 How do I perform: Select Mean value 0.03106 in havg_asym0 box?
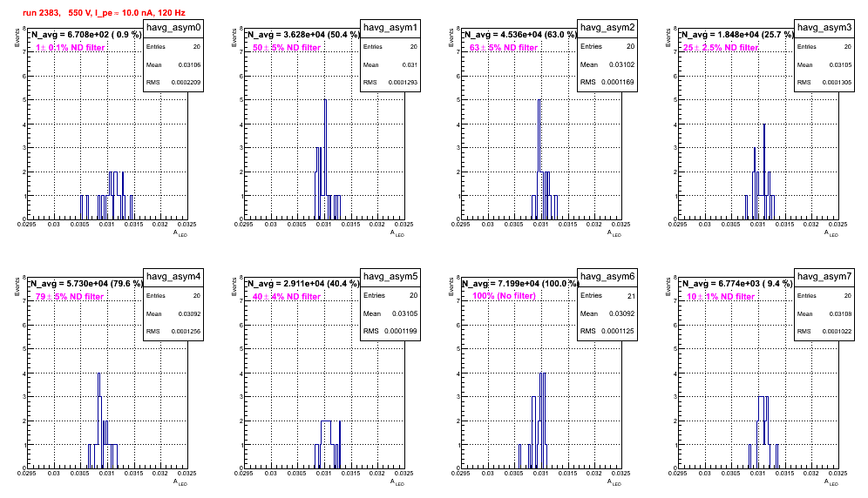tap(189, 64)
